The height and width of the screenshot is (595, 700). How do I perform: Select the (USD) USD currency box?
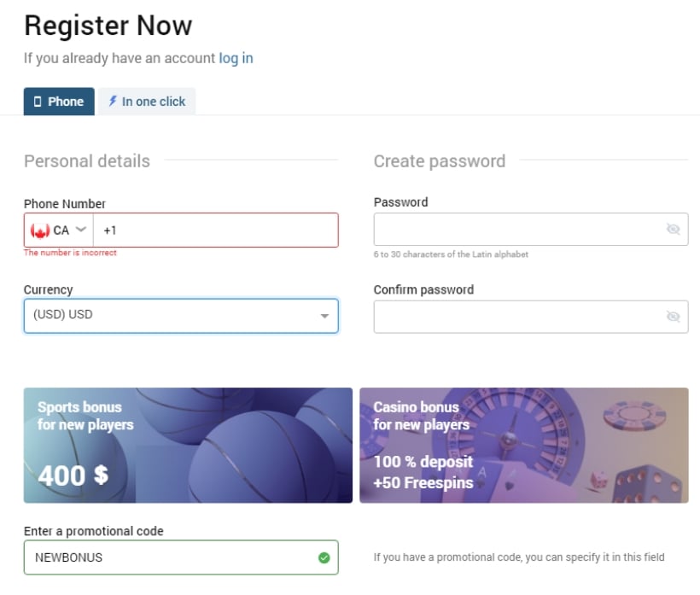click(x=181, y=316)
